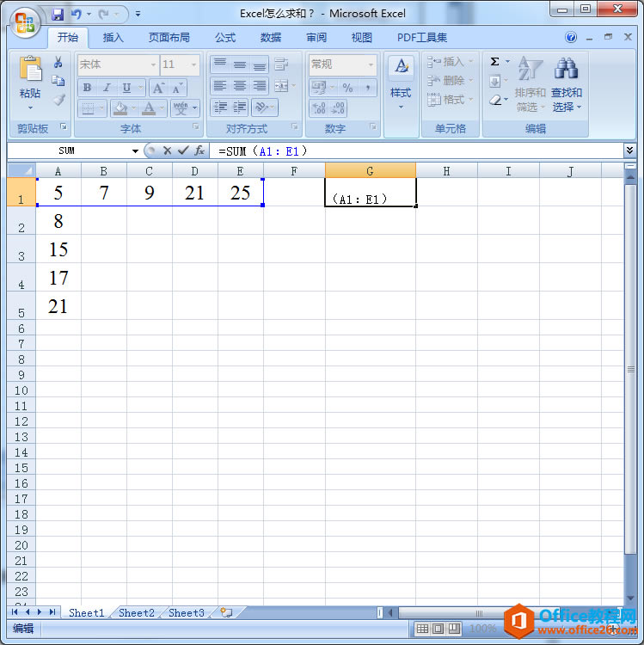Switch to the Insert (插入) tab
644x645 pixels.
tap(113, 38)
